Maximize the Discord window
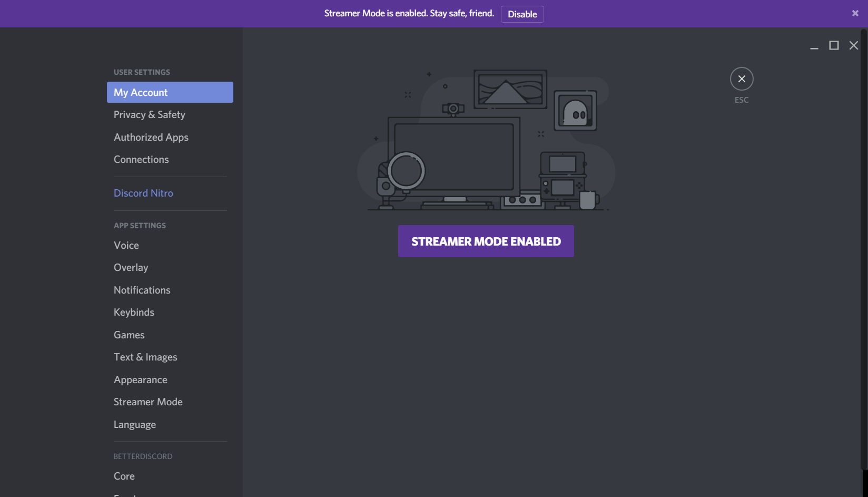Viewport: 868px width, 497px height. pos(834,46)
